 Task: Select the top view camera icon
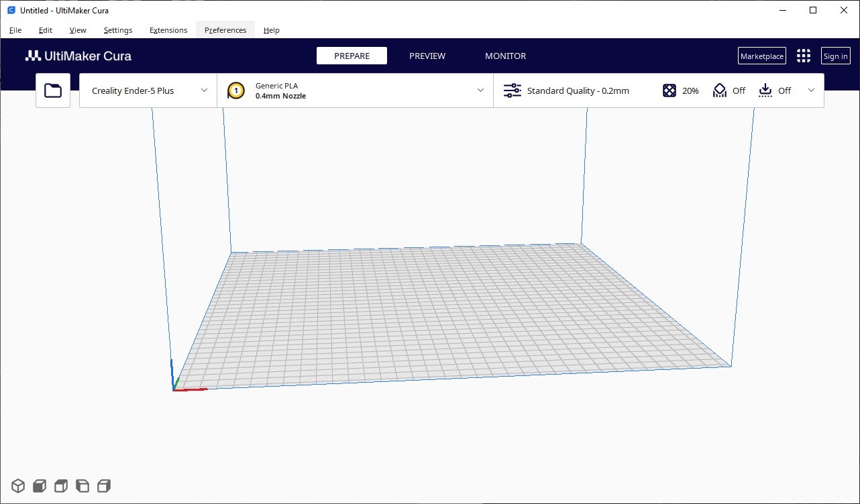pyautogui.click(x=61, y=486)
